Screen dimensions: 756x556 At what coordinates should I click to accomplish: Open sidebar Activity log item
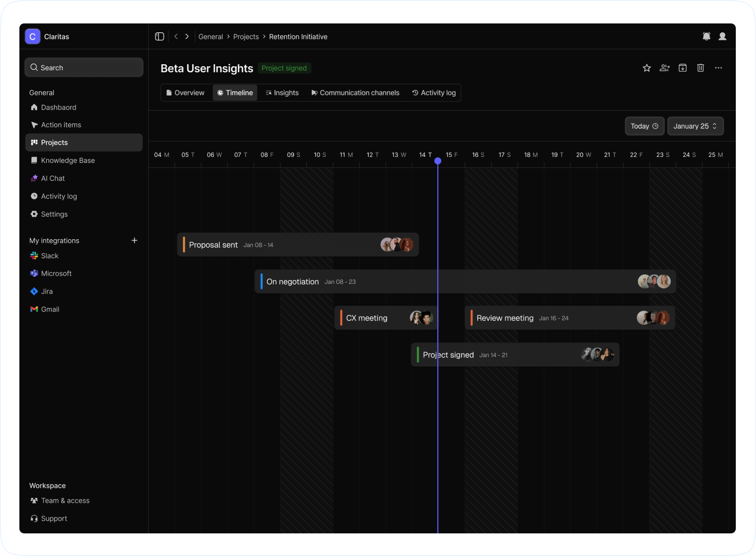(x=84, y=196)
